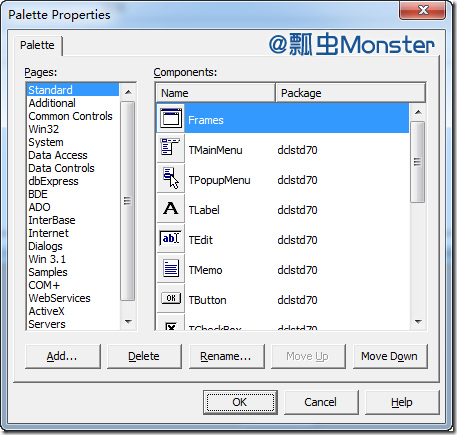Select the TButton OK icon
This screenshot has width=457, height=435.
tap(171, 298)
